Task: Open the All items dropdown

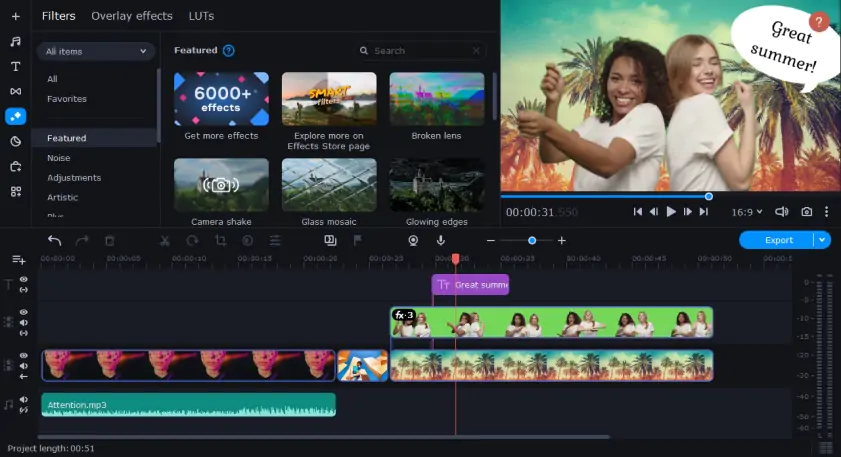Action: click(x=96, y=51)
